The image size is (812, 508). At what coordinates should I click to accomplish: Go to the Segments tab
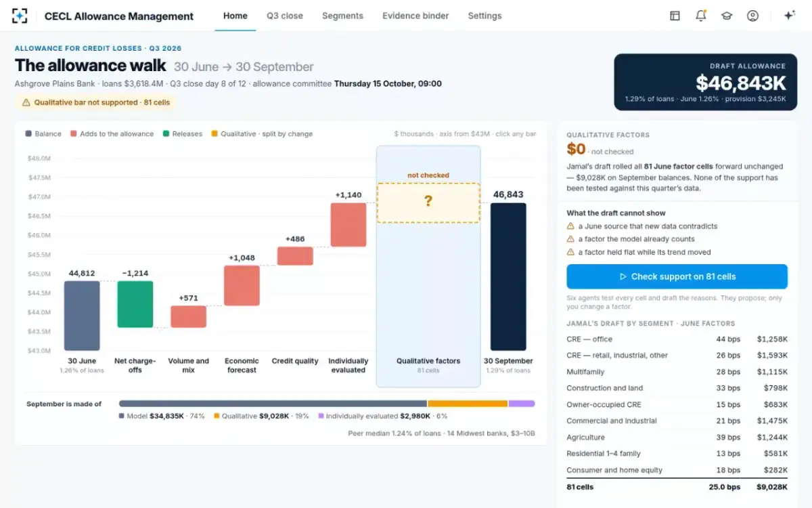pos(342,16)
